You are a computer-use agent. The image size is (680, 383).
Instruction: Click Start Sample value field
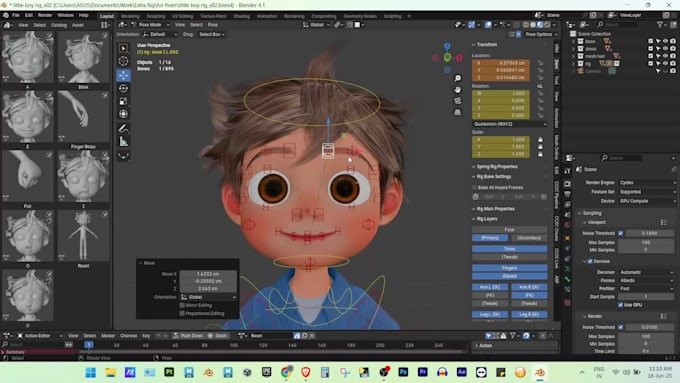click(647, 297)
